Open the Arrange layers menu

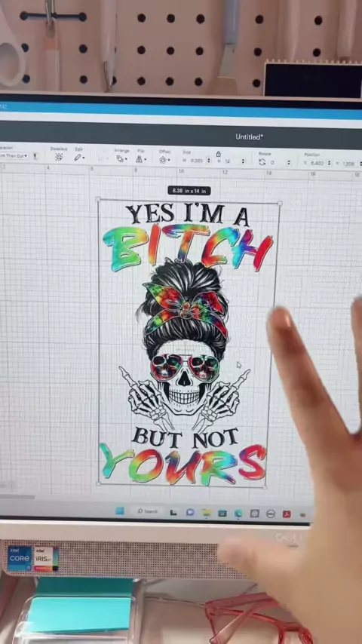click(121, 158)
